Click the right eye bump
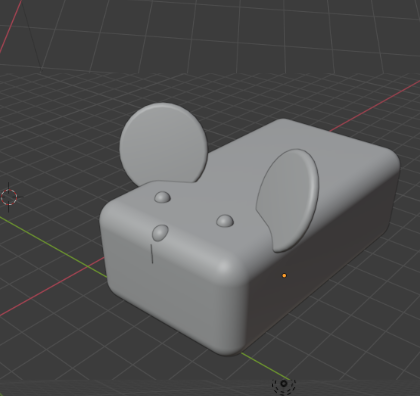Screen dimensions: 420x396 225,221
